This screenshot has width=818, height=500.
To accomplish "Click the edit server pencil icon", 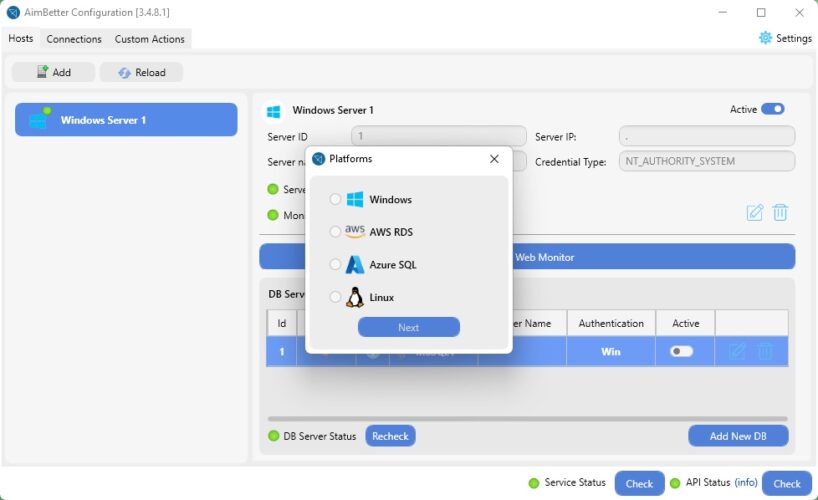I will pos(755,212).
